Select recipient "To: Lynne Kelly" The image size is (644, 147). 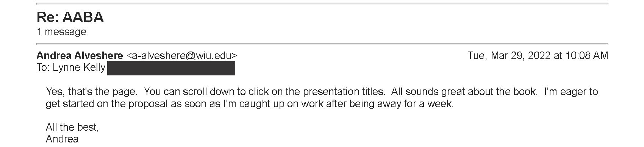71,68
